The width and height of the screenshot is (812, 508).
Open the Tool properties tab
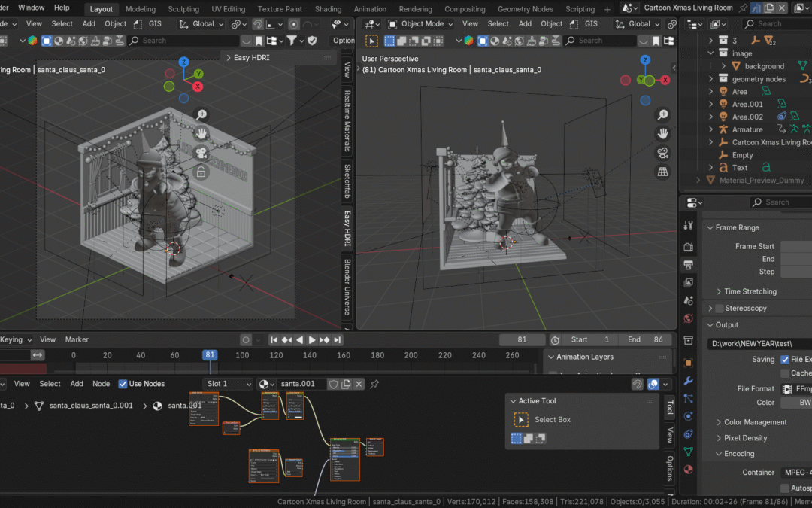pyautogui.click(x=688, y=225)
